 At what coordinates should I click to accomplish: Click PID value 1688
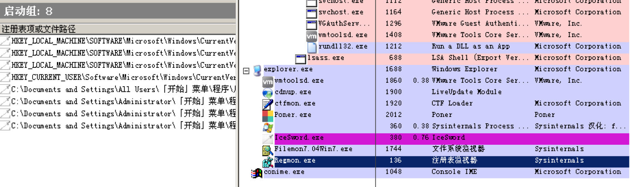point(393,69)
